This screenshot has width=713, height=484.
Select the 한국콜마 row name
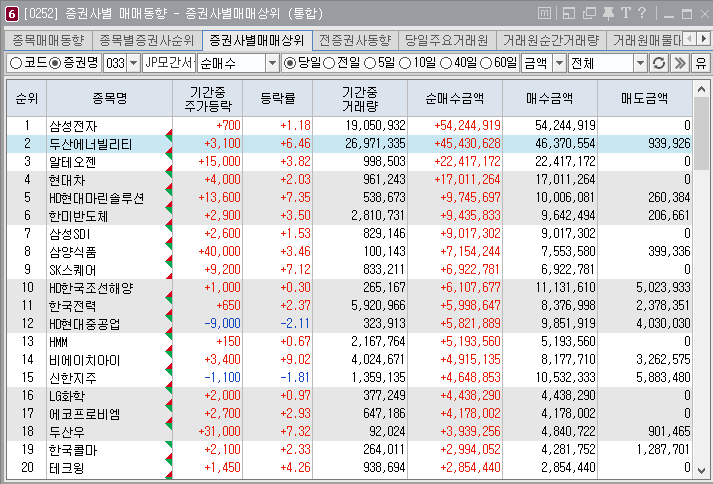pos(73,450)
